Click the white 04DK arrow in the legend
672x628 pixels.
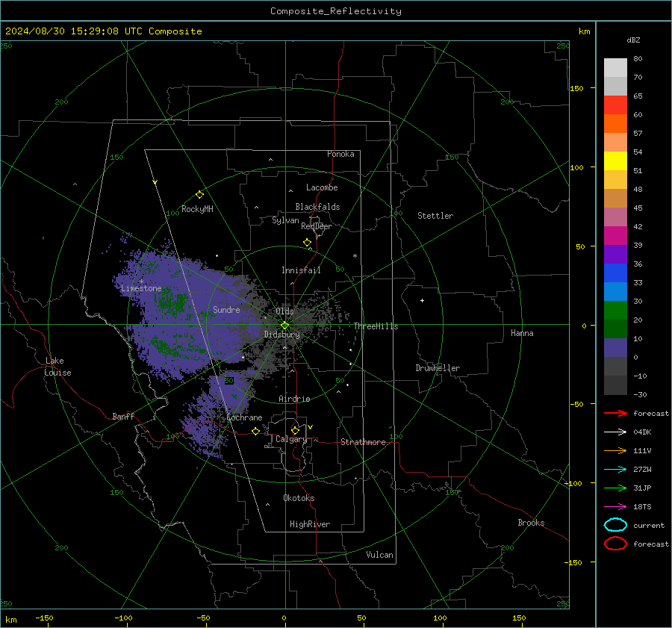(x=615, y=432)
